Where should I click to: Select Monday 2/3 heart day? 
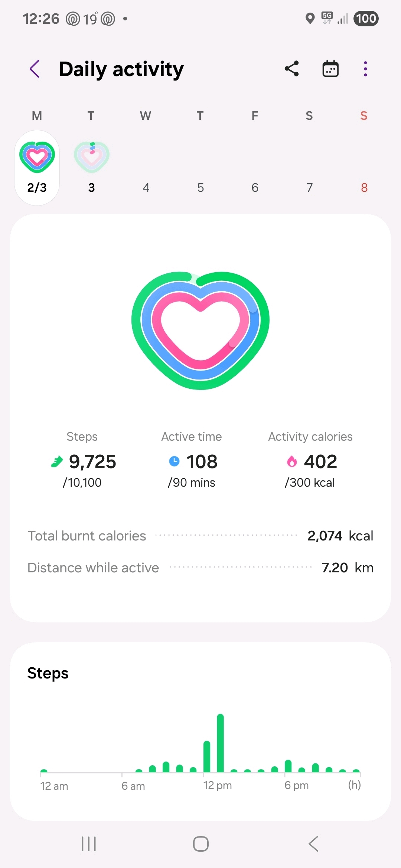37,167
